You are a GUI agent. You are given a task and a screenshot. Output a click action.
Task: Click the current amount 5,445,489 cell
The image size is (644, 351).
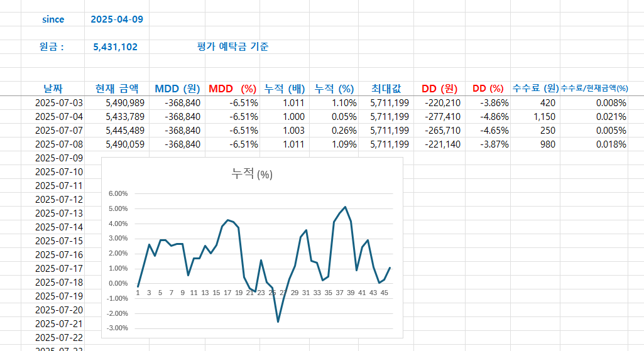[117, 131]
